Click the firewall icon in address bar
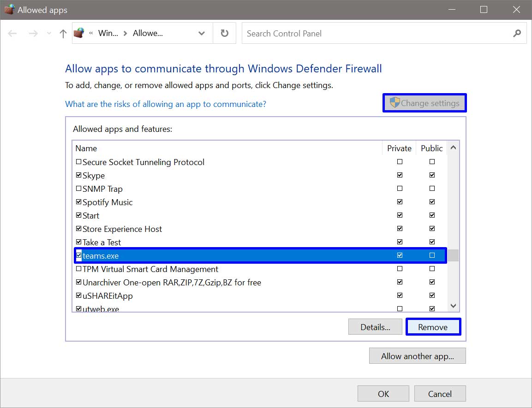Viewport: 532px width, 408px height. coord(79,33)
